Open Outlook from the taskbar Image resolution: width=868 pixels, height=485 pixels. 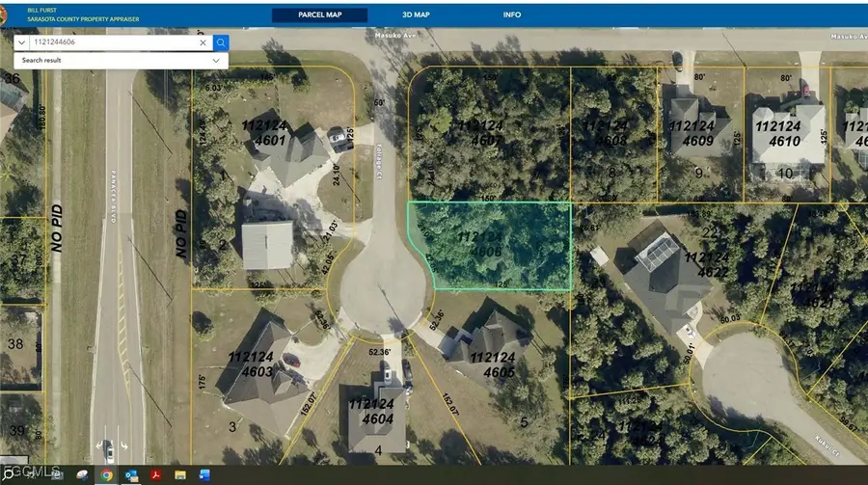(131, 474)
